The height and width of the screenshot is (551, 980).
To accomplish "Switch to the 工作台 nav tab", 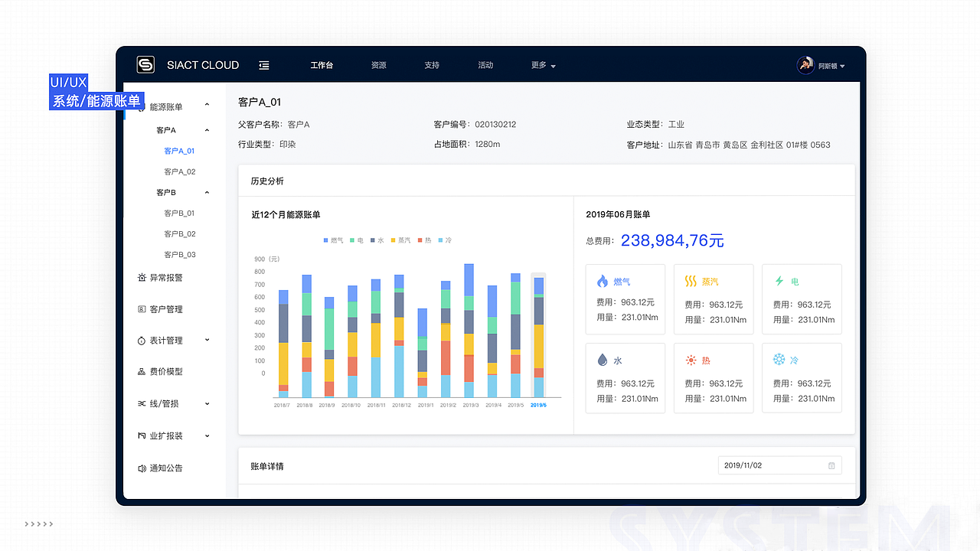I will pyautogui.click(x=322, y=65).
